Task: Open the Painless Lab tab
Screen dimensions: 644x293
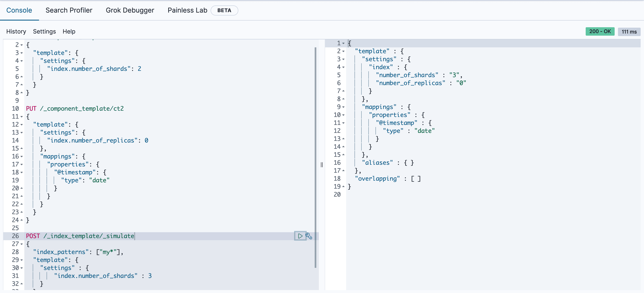Action: click(187, 10)
